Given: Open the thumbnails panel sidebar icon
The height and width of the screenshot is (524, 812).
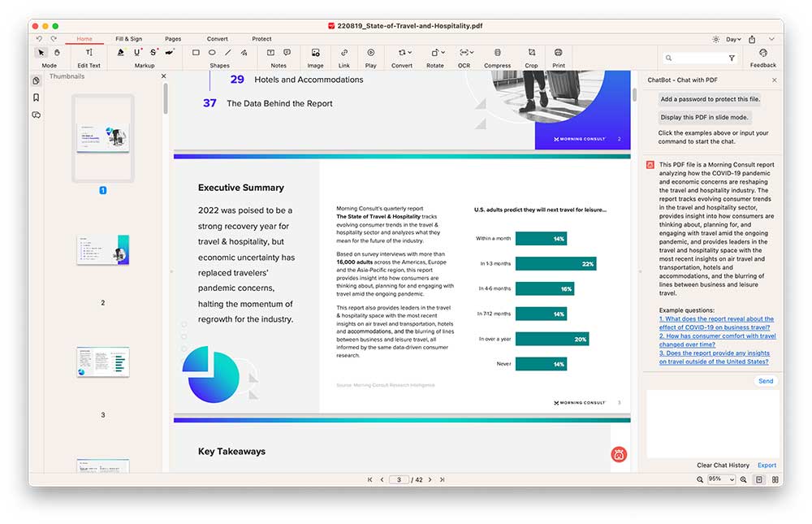Looking at the screenshot, I should (36, 81).
